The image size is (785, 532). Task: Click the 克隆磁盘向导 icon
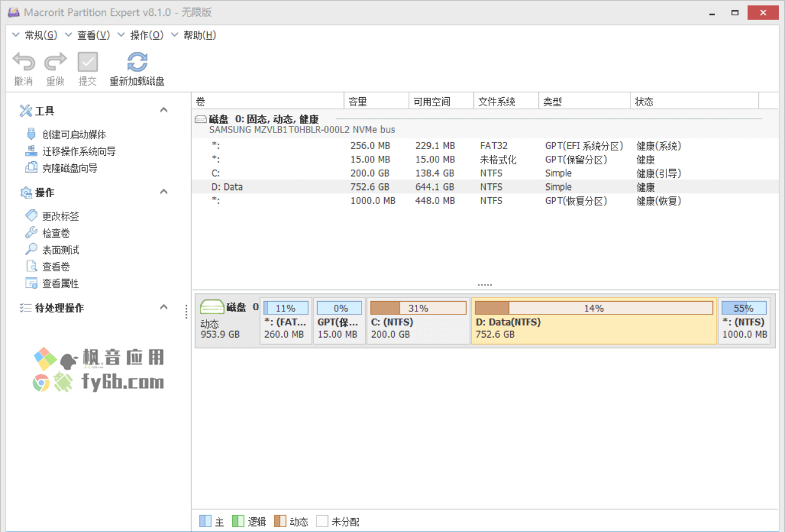(31, 167)
